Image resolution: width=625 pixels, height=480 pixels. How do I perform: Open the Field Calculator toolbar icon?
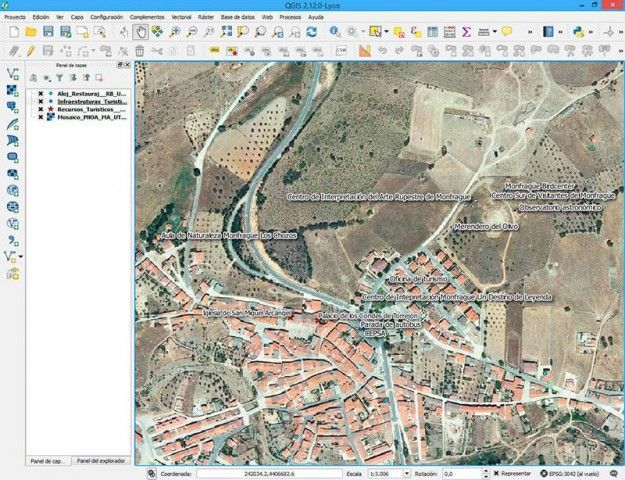(x=450, y=32)
